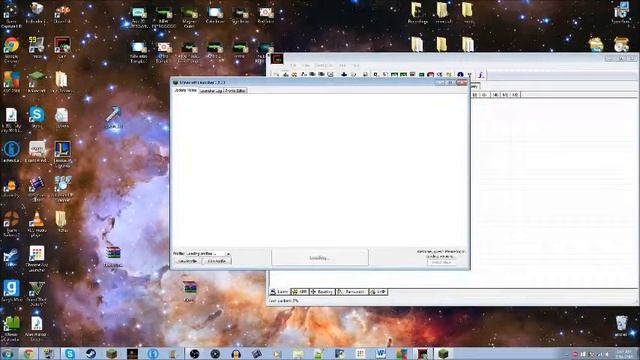Select the Minecraft Launcher taskbar icon at far right
This screenshot has width=640, height=360.
pos(443,353)
